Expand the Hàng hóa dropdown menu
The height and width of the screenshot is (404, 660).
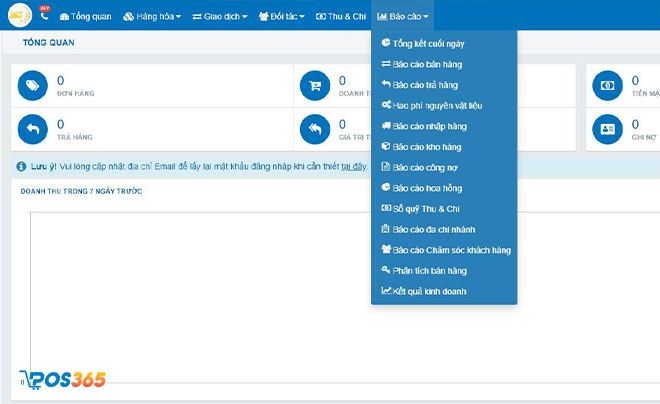[x=152, y=17]
